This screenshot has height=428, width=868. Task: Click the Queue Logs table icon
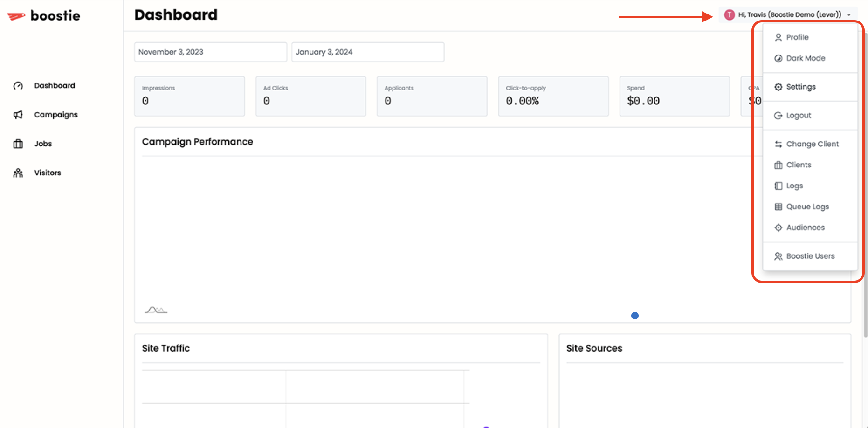coord(778,207)
